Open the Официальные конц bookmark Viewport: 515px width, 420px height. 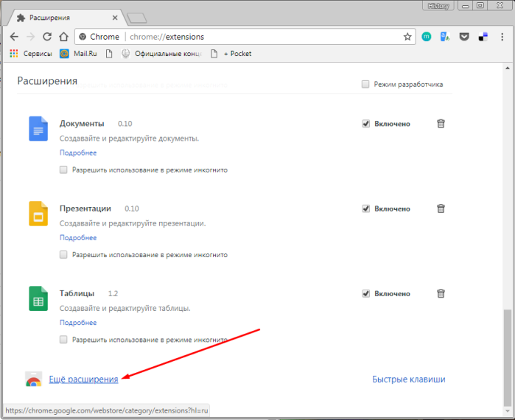tap(161, 54)
